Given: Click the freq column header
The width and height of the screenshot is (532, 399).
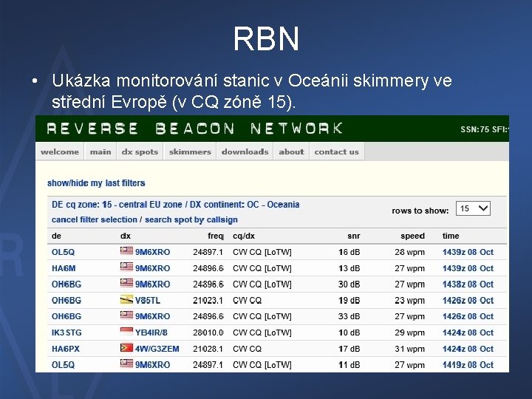Looking at the screenshot, I should point(215,236).
